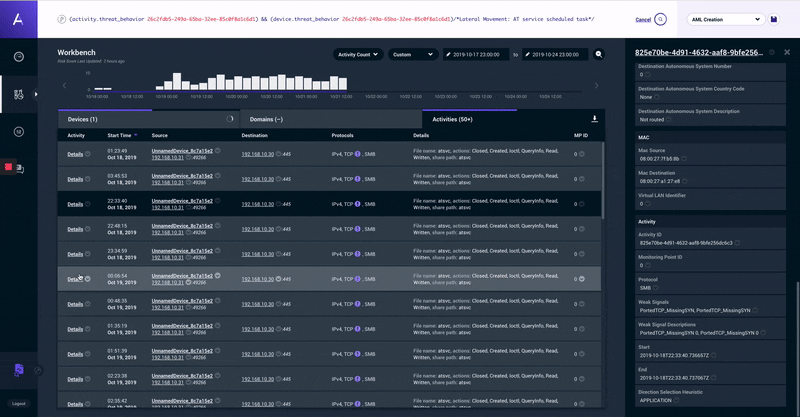Screen dimensions: 800x417
Task: Open Details for the 22:48:15 activity
Action: tap(75, 229)
